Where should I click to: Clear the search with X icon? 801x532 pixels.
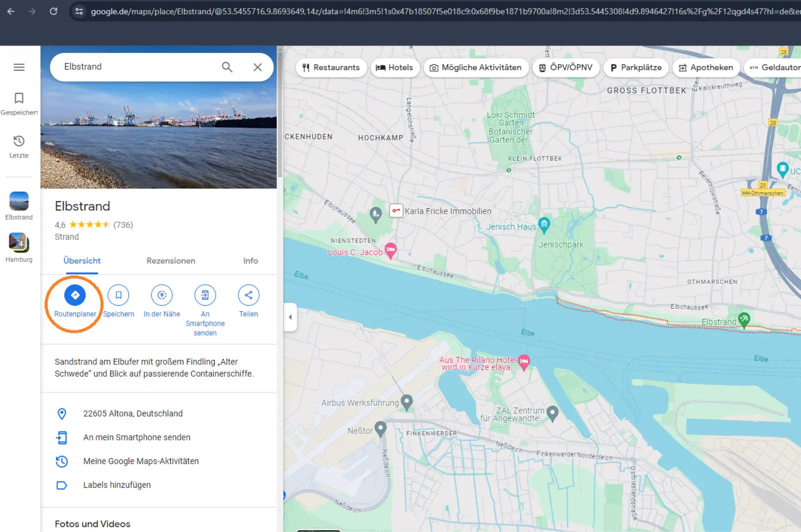coord(257,67)
